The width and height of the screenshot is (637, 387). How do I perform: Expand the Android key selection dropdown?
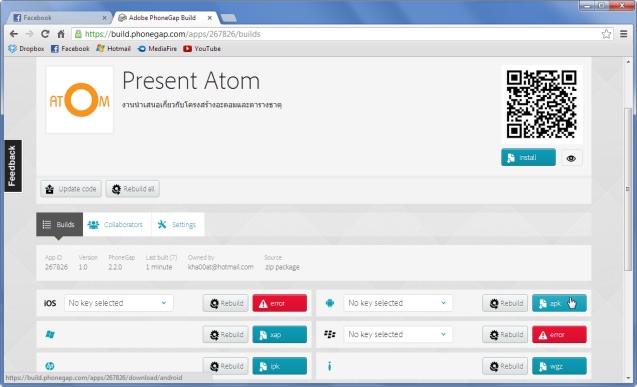click(x=398, y=303)
